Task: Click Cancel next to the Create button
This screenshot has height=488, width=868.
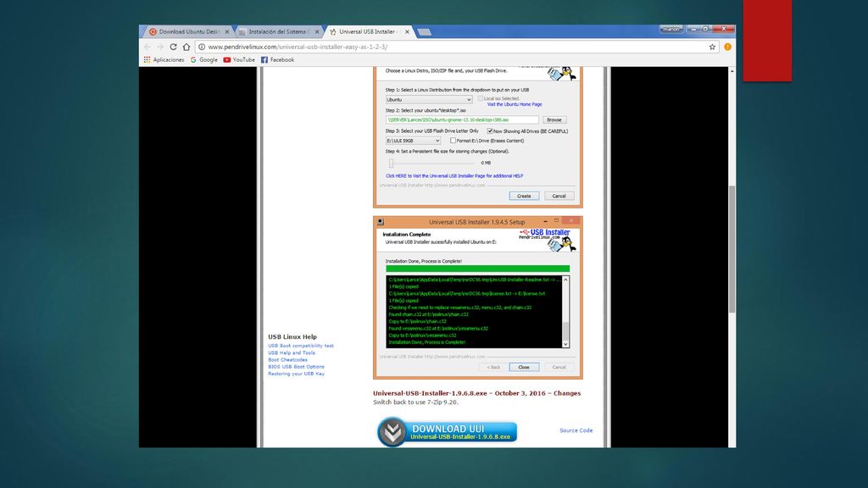Action: click(x=559, y=196)
